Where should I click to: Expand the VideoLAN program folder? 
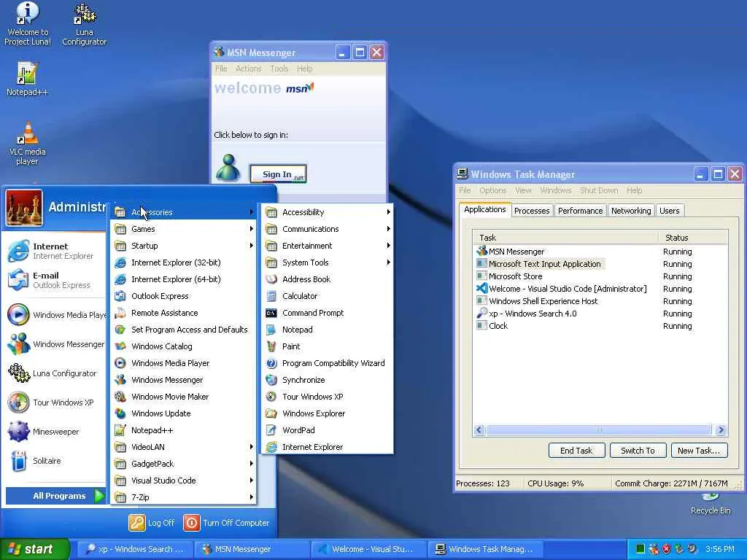pyautogui.click(x=183, y=447)
